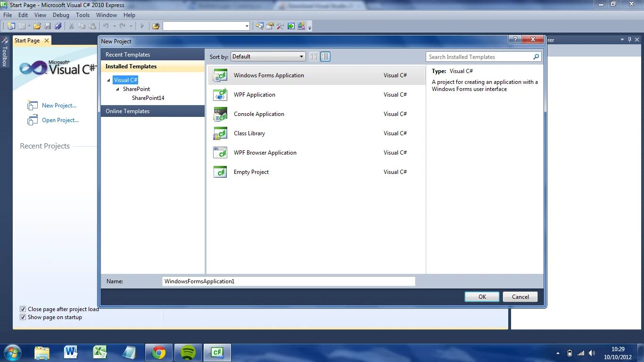This screenshot has height=362, width=644.
Task: Click the Paste toolbar icon
Action: pos(92,26)
